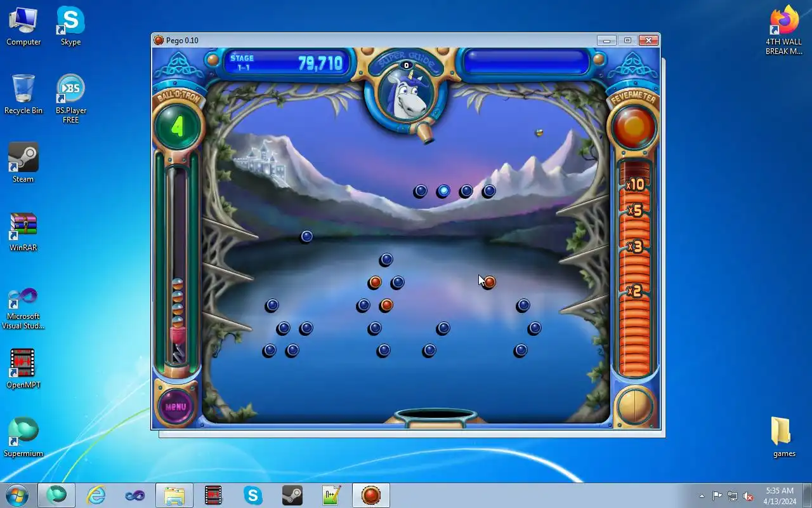Open Windows Explorer from the taskbar
This screenshot has width=812, height=508.
[174, 495]
